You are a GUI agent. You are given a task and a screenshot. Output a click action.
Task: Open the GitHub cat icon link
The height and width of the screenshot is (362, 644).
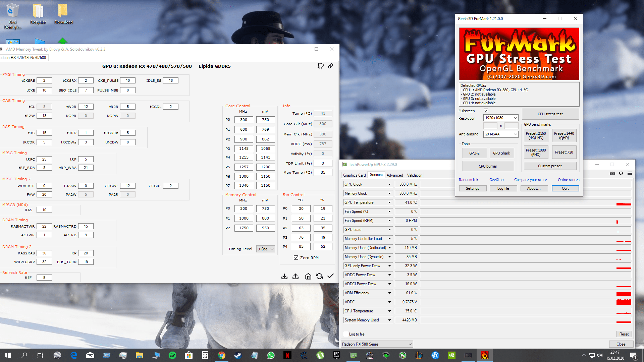321,66
